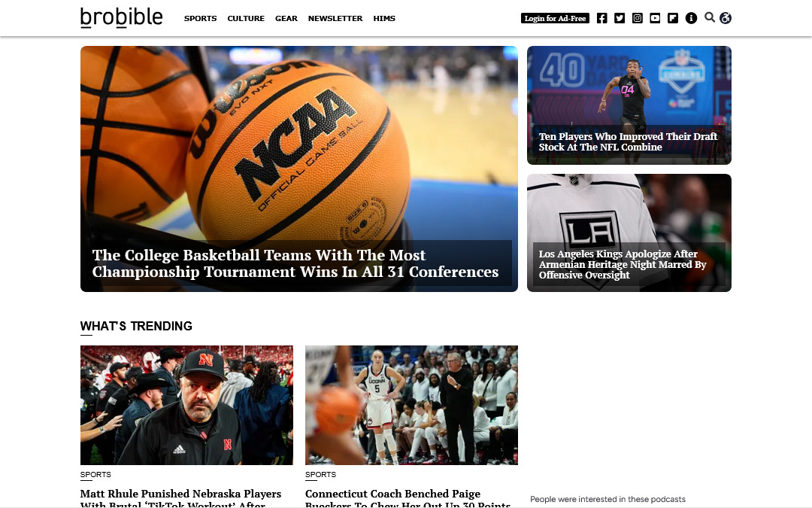812x508 pixels.
Task: Click the brobible logo
Action: point(121,17)
